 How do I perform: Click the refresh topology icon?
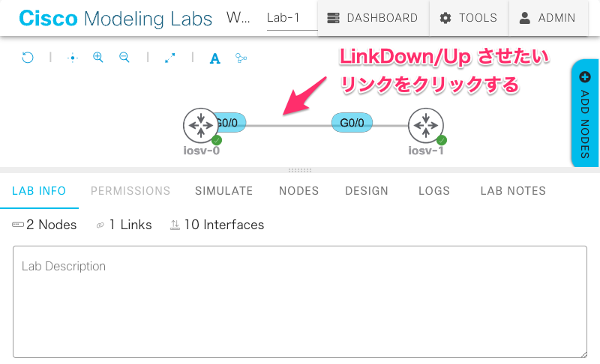tap(28, 58)
